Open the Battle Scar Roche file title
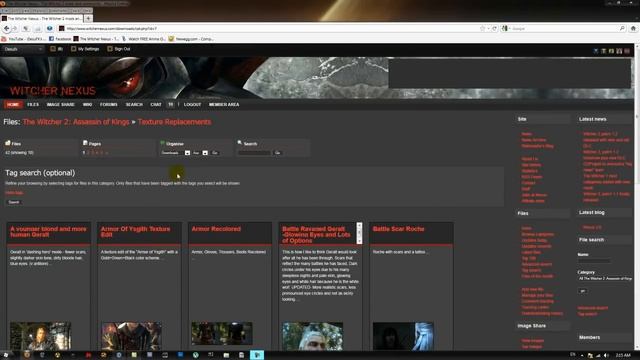 [x=398, y=229]
